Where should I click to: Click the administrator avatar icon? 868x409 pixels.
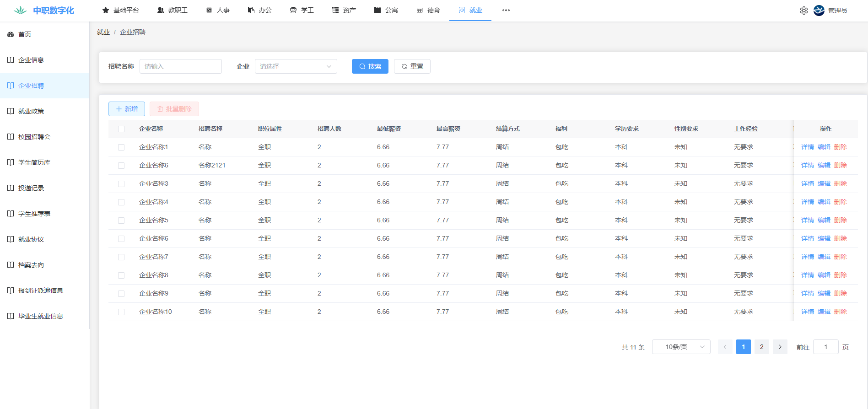click(x=819, y=11)
